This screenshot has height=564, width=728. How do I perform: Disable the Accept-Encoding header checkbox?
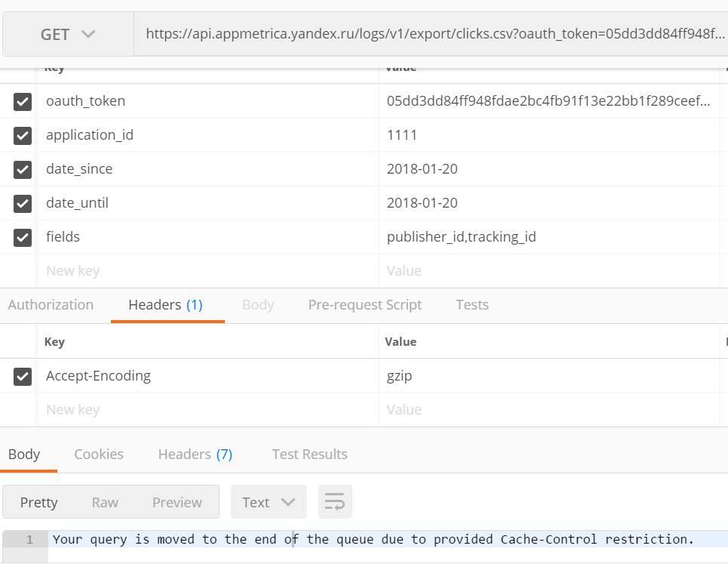23,376
